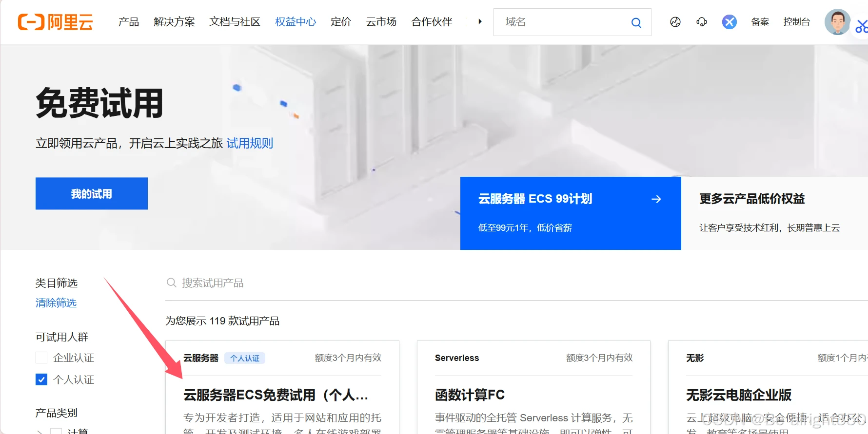Image resolution: width=868 pixels, height=434 pixels.
Task: Click the search magnifier icon in domain box
Action: coord(636,22)
